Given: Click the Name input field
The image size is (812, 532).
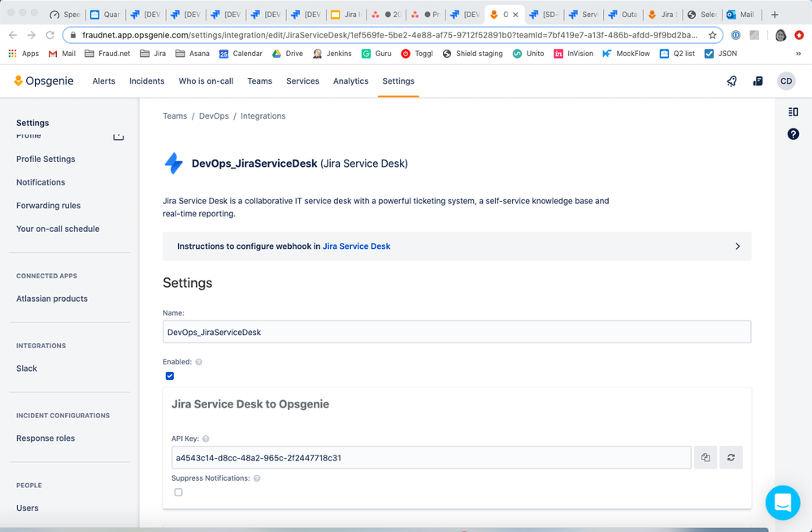Looking at the screenshot, I should click(457, 332).
